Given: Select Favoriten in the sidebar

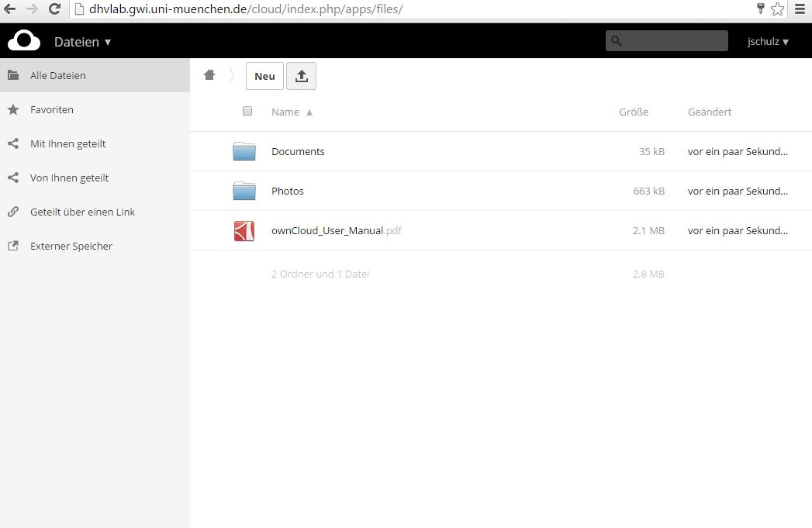Looking at the screenshot, I should click(52, 109).
